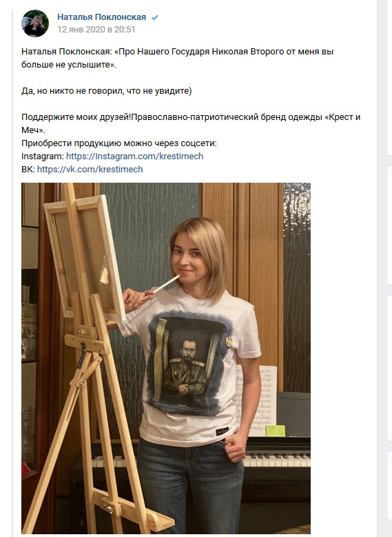Screen dimensions: 392x537
Task: Click the word "Меч" in brand name
Action: 32,130
